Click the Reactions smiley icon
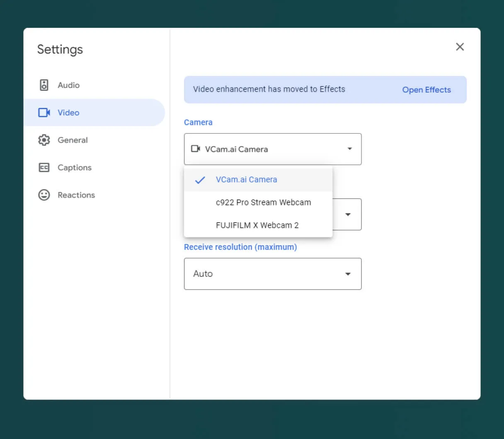 pos(44,195)
